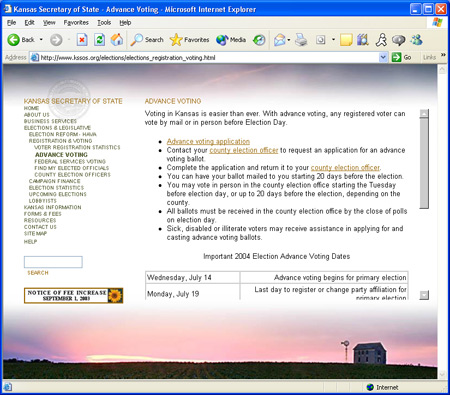Open the Notice of Fee Increase banner
450x395 pixels.
[74, 296]
